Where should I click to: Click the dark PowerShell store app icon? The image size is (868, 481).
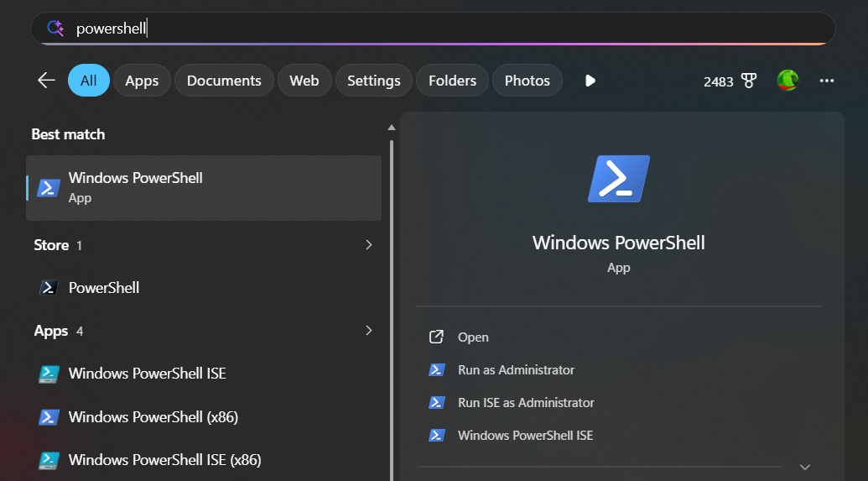[x=49, y=288]
